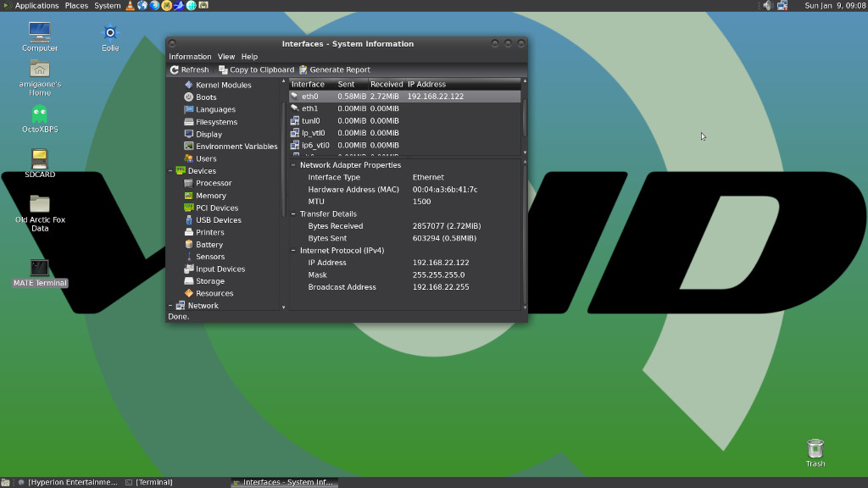Open the Trash desktop icon
868x488 pixels.
815,452
